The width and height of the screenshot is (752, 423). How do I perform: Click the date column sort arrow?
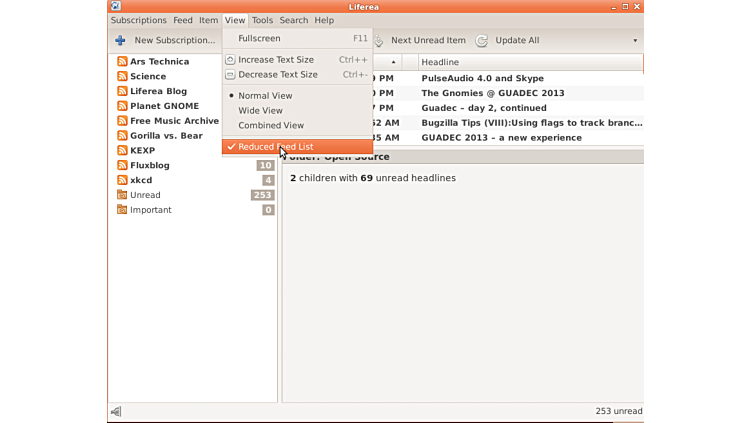(x=393, y=62)
